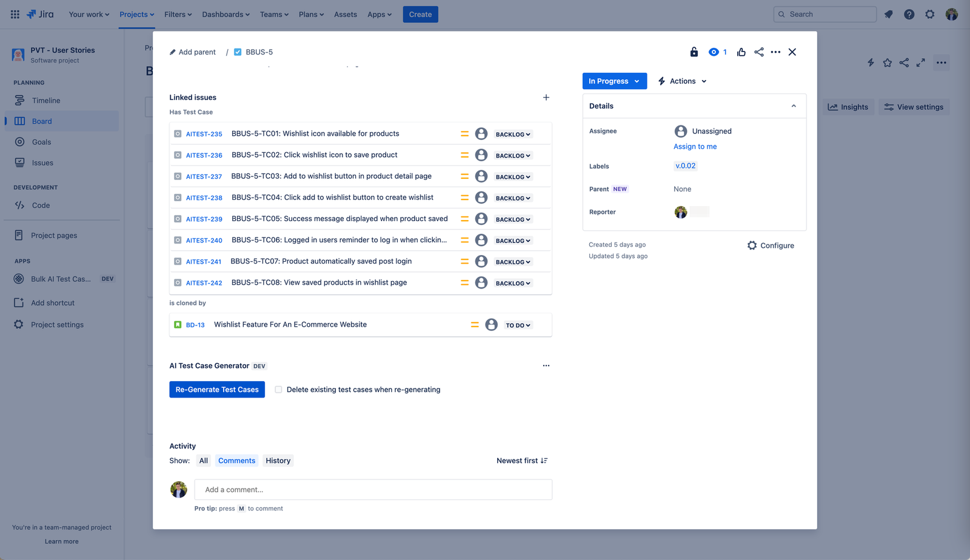Open the Jira app switcher grid
The height and width of the screenshot is (560, 970).
pyautogui.click(x=15, y=14)
